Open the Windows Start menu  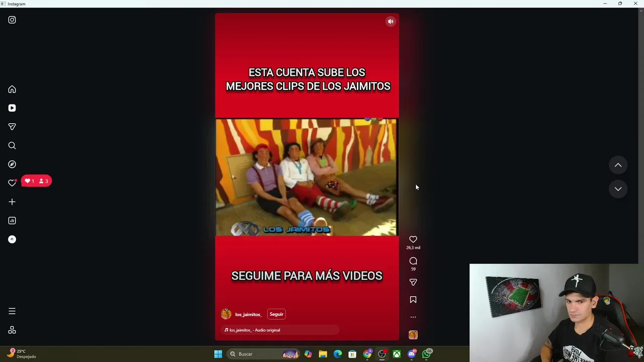click(218, 354)
